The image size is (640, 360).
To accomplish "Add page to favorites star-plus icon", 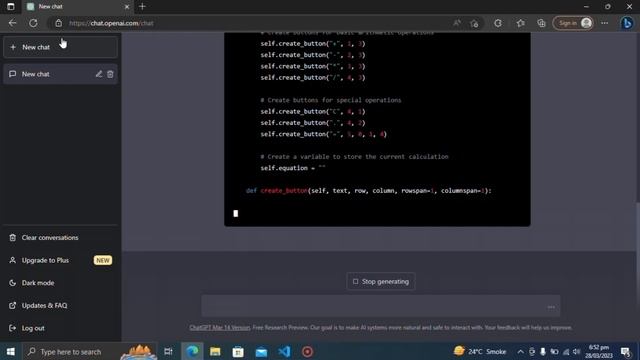I will [x=474, y=23].
